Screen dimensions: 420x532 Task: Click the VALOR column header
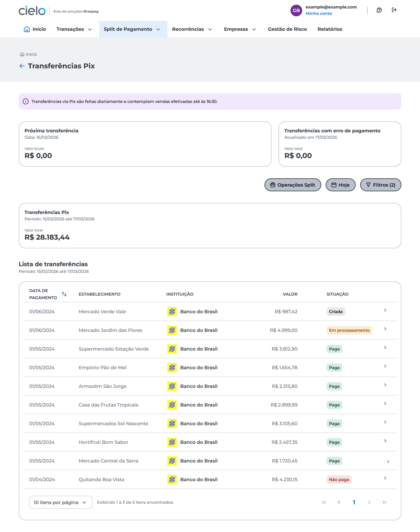click(x=290, y=294)
